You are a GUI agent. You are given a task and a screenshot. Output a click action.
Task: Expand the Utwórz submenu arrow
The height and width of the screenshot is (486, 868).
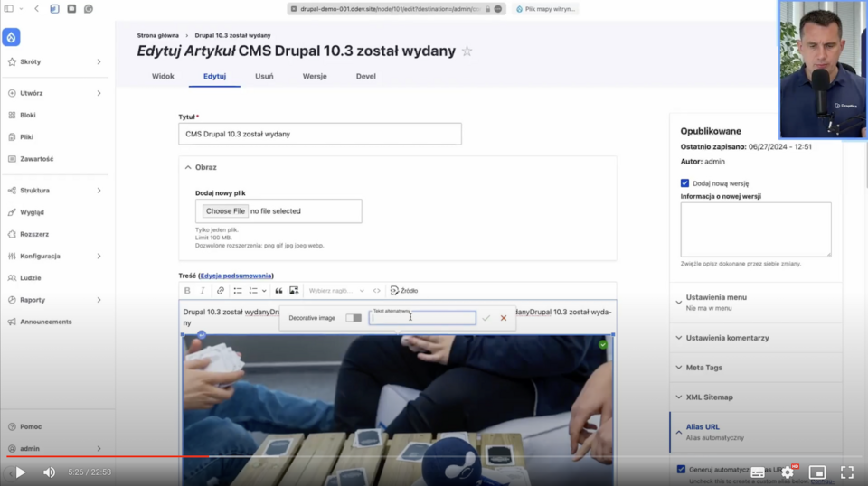[x=99, y=93]
